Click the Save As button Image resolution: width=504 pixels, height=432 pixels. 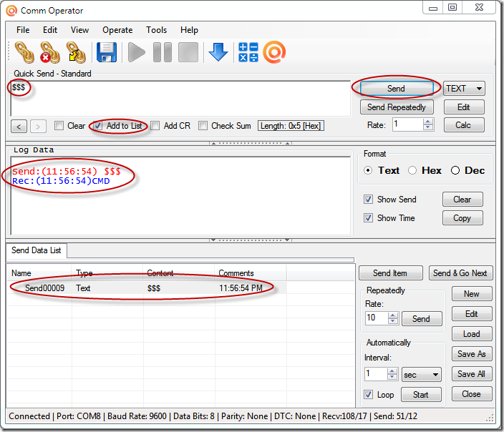(x=472, y=354)
